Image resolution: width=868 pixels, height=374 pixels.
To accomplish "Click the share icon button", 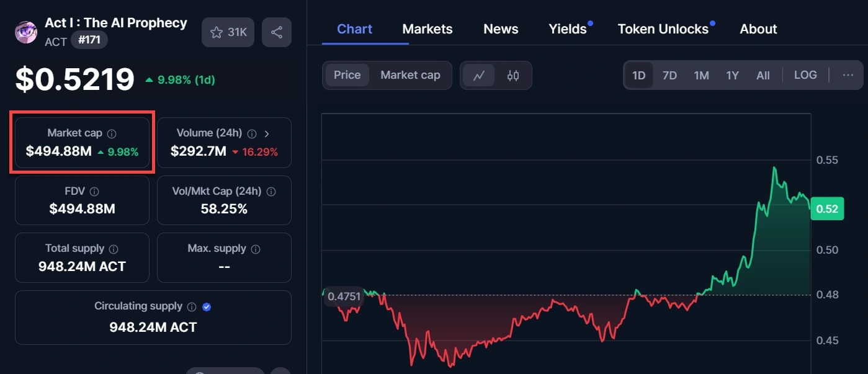I will click(x=277, y=32).
